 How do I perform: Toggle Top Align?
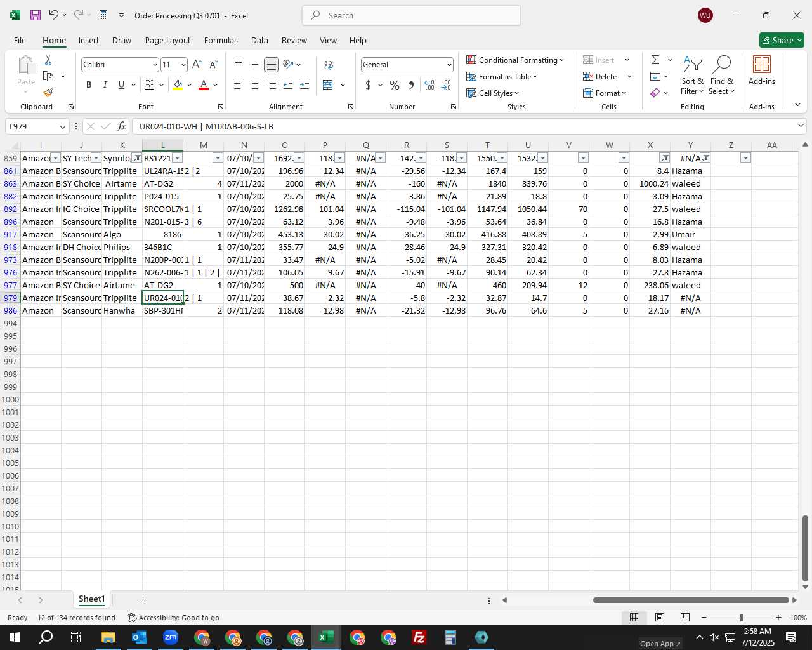(239, 64)
